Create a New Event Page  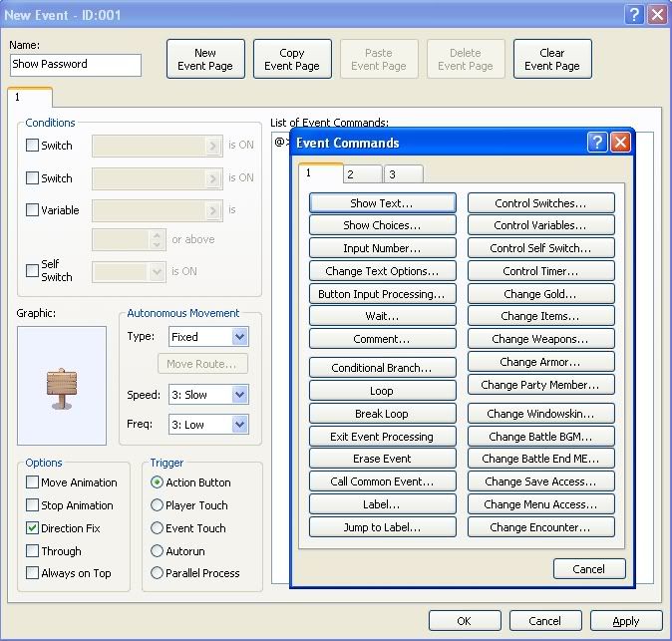(x=205, y=60)
